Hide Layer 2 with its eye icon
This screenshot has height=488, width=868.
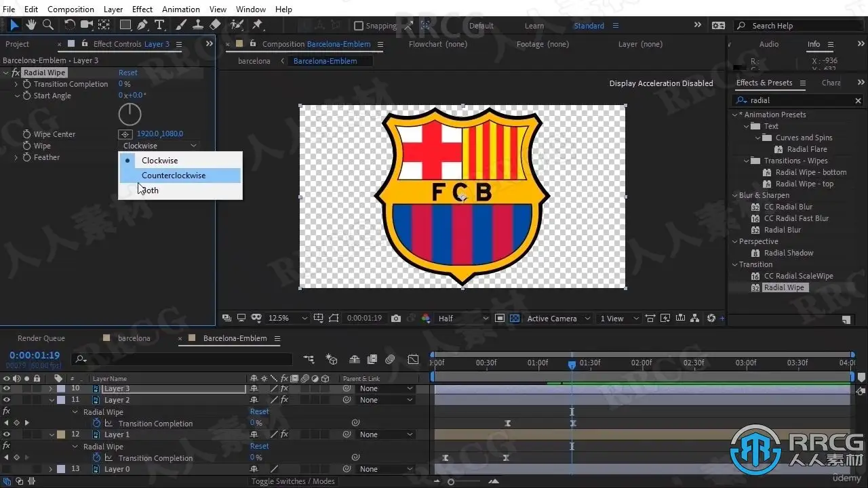click(7, 400)
